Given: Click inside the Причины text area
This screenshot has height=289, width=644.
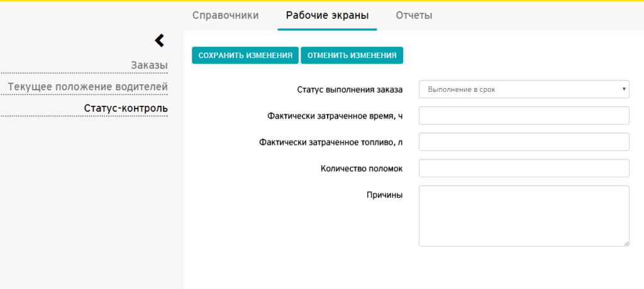Looking at the screenshot, I should tap(524, 216).
